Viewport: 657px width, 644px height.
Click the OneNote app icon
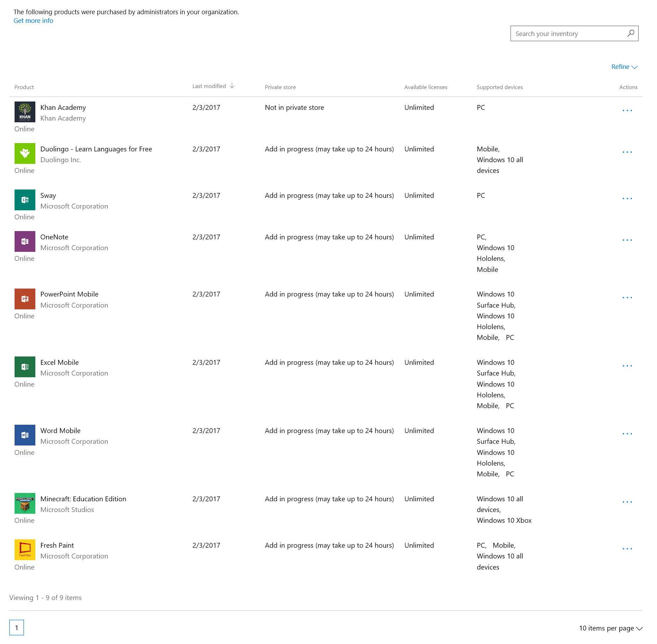coord(25,241)
